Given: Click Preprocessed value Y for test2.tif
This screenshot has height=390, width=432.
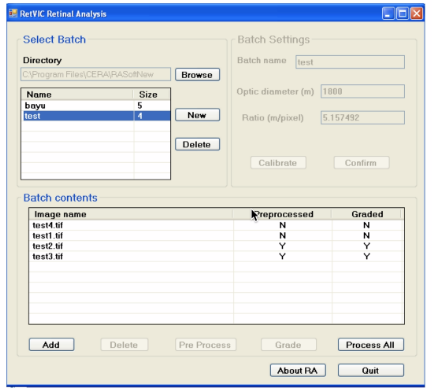Looking at the screenshot, I should [282, 246].
